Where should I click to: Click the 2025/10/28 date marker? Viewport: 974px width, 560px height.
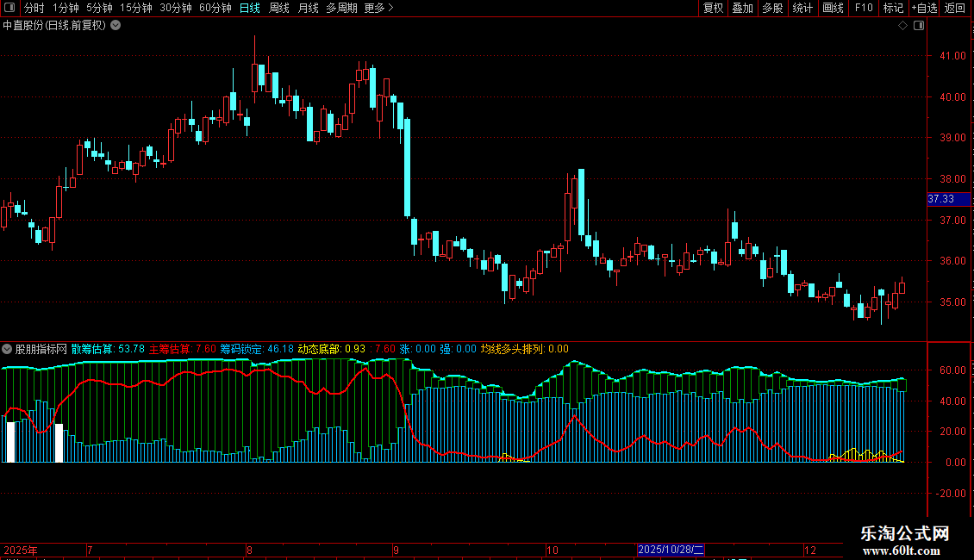click(x=671, y=550)
